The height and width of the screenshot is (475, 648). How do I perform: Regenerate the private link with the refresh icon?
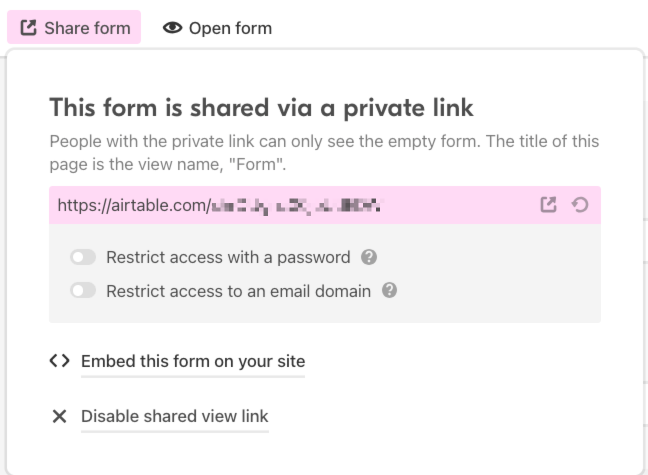[x=580, y=205]
